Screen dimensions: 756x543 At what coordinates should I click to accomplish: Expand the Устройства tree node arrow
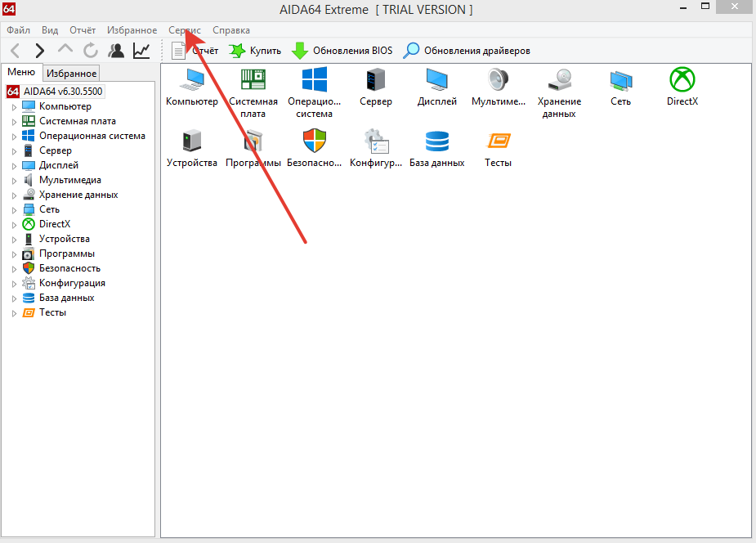point(14,240)
